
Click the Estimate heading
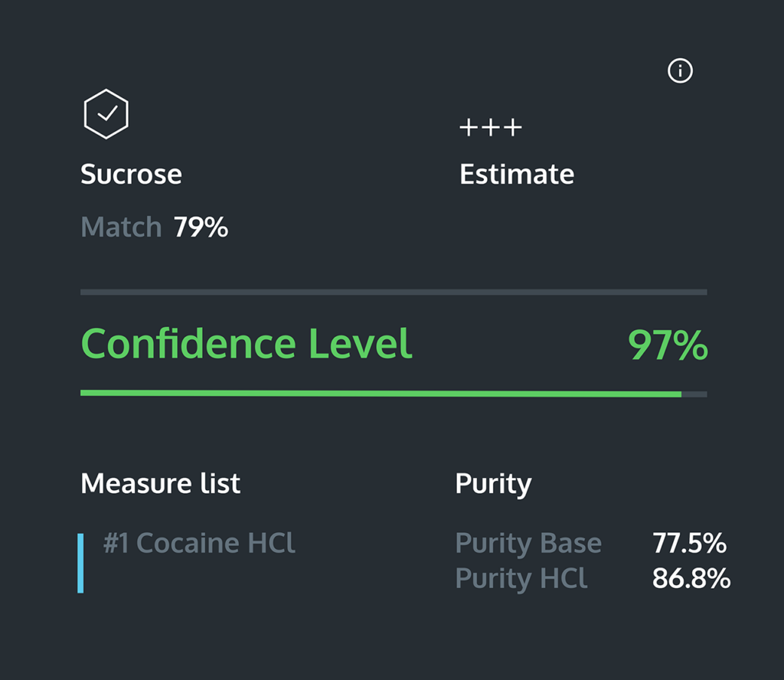(x=517, y=175)
